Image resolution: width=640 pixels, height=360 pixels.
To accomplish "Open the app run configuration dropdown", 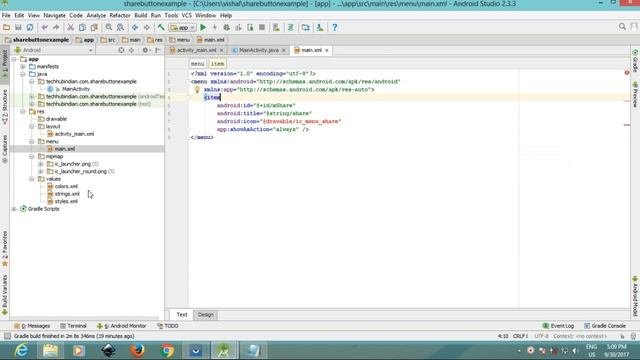I will 183,27.
